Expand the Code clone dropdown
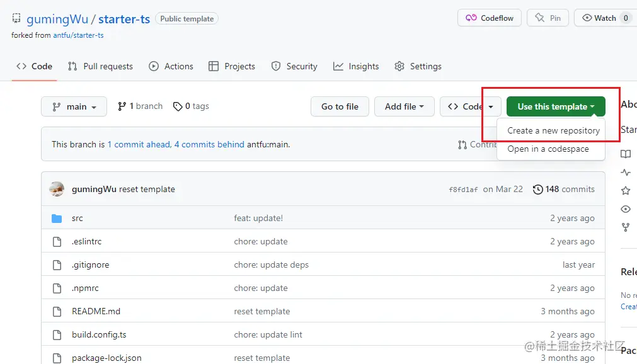 tap(471, 106)
